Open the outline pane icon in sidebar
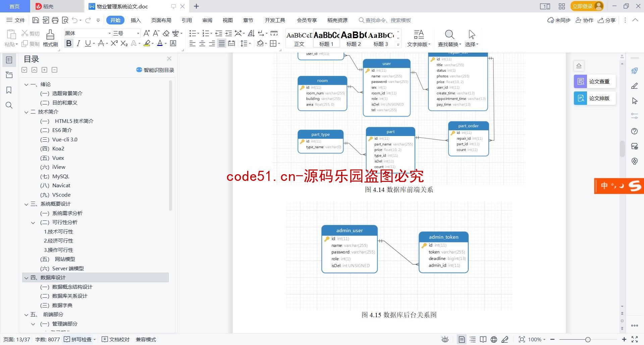Viewport: 644px width, 345px height. tap(9, 60)
